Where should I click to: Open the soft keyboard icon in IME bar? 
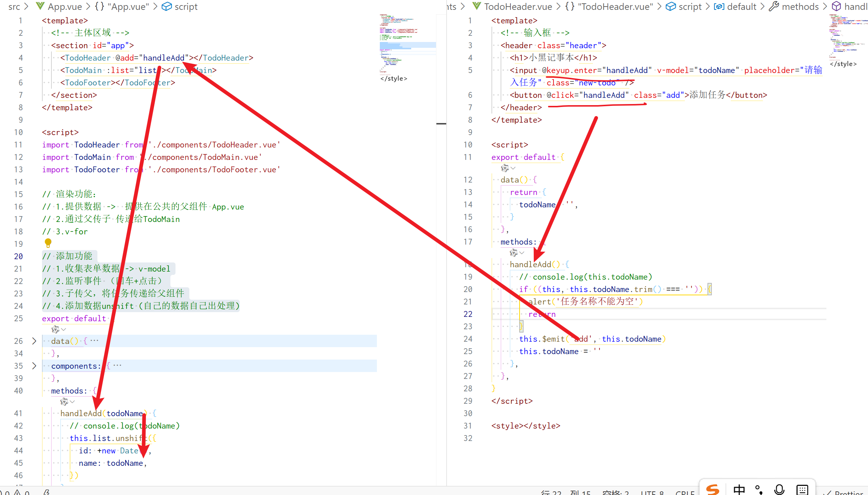pyautogui.click(x=802, y=490)
